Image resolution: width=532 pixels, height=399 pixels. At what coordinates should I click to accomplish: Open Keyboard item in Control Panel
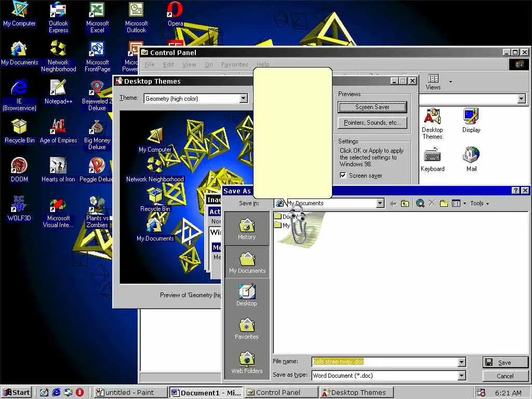433,159
